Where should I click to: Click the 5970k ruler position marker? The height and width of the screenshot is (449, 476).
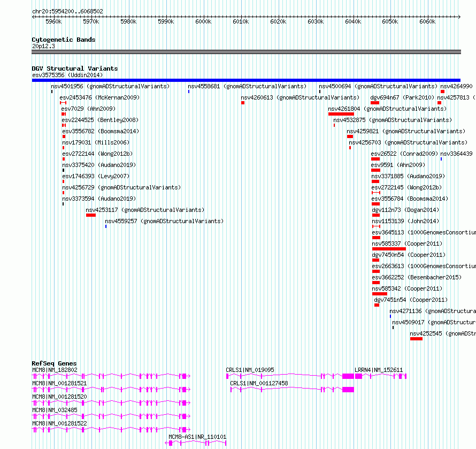(91, 21)
